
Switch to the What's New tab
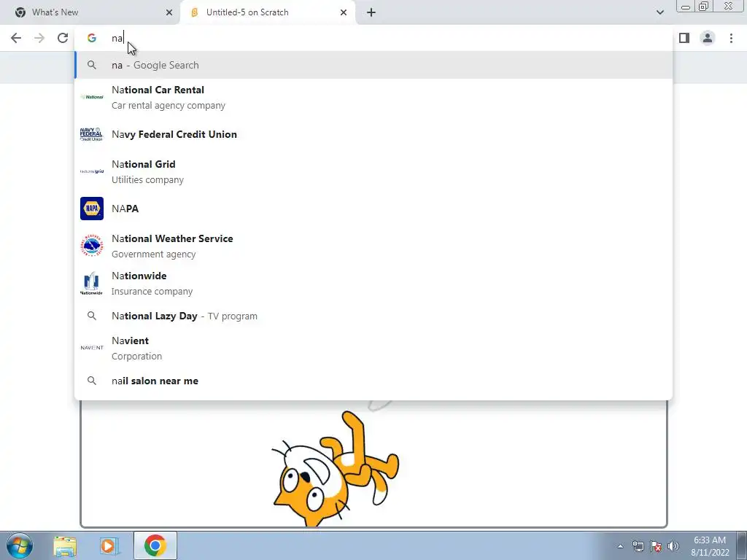tap(90, 12)
